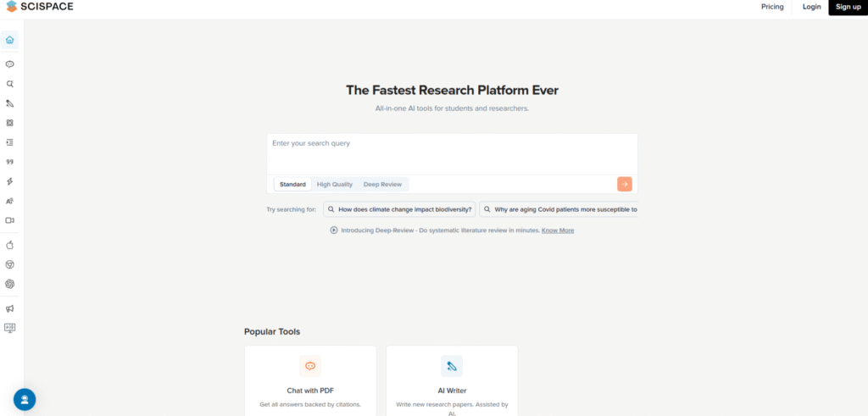Click the orange submit arrow button
Viewport: 868px width, 416px height.
pos(625,184)
